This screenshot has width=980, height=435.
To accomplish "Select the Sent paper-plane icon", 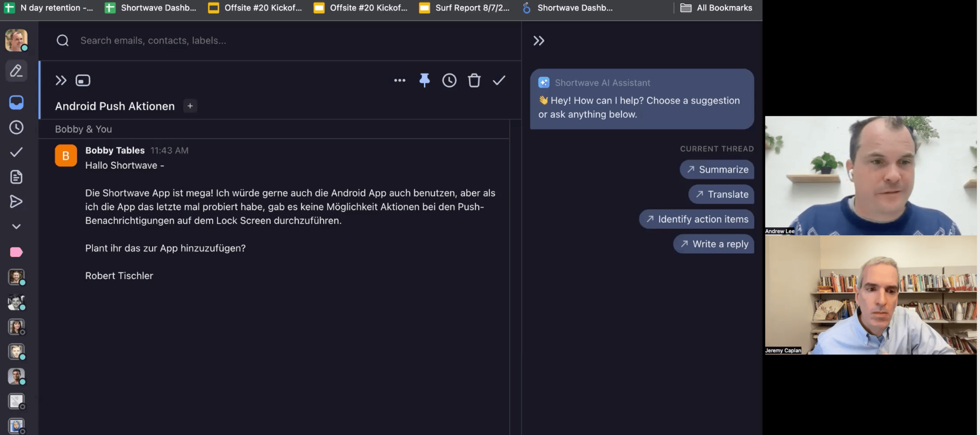I will pos(16,201).
